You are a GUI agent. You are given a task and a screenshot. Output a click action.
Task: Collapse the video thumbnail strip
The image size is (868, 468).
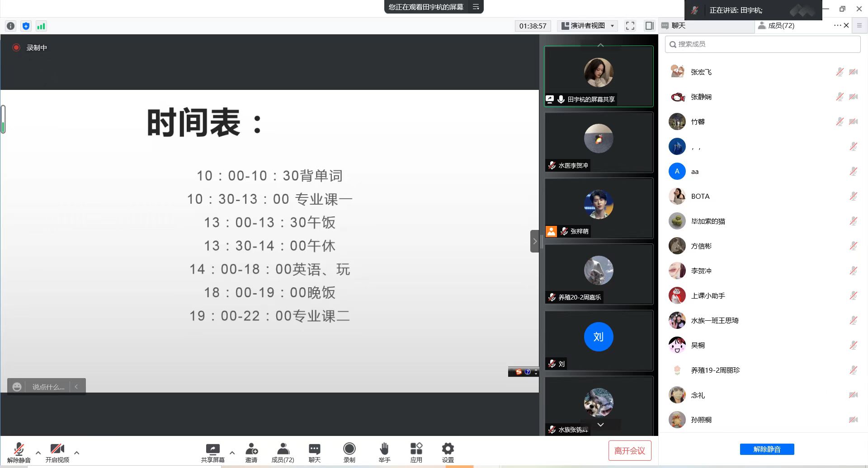coord(534,241)
